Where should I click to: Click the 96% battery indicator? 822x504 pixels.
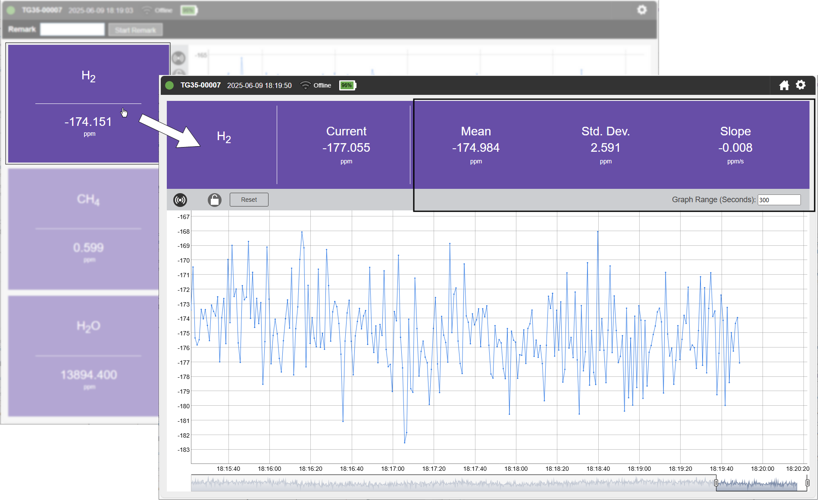[x=347, y=85]
